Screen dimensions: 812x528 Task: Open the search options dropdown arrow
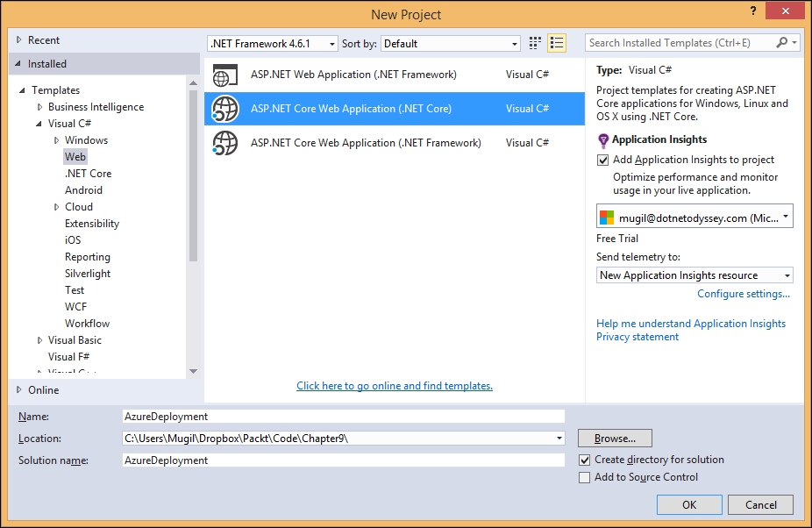pyautogui.click(x=794, y=42)
